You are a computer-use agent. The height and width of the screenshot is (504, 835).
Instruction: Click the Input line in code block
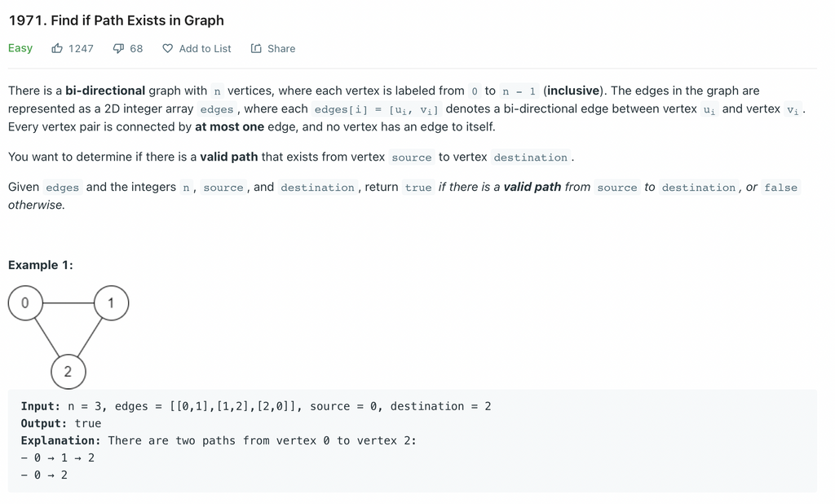pyautogui.click(x=255, y=406)
